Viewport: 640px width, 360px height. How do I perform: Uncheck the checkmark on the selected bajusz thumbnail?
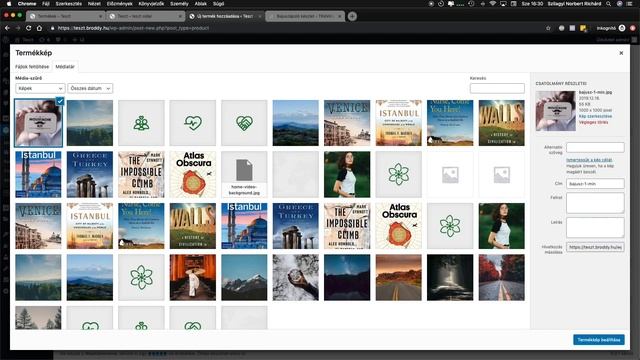tap(60, 101)
